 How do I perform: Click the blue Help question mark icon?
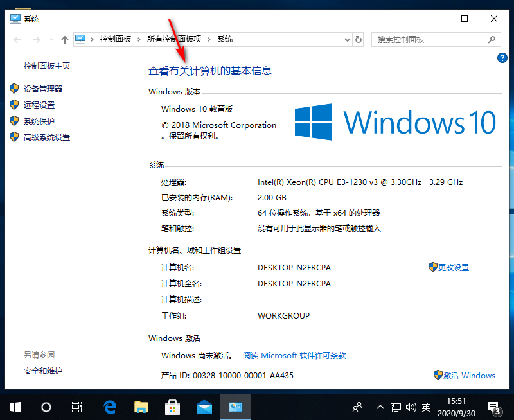(502, 58)
